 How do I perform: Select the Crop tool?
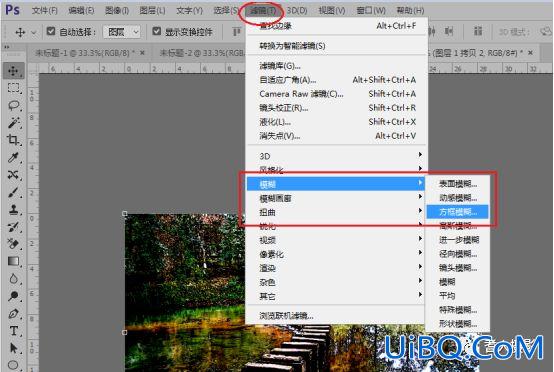13,140
